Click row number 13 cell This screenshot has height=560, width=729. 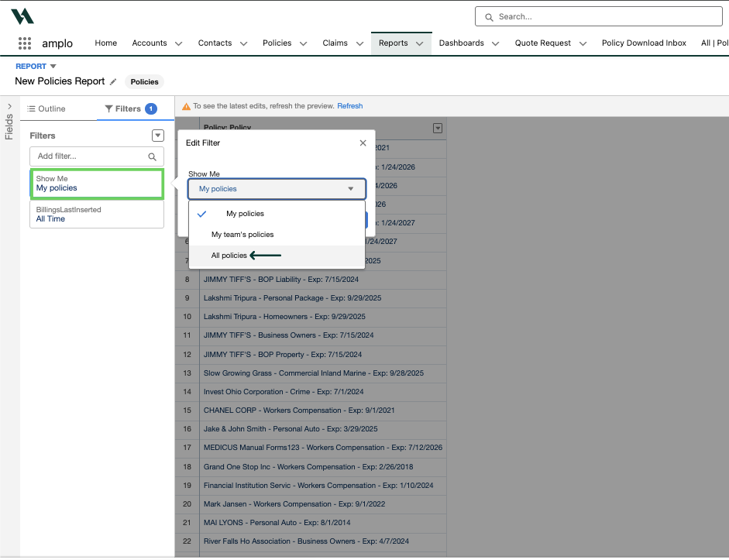click(x=187, y=373)
